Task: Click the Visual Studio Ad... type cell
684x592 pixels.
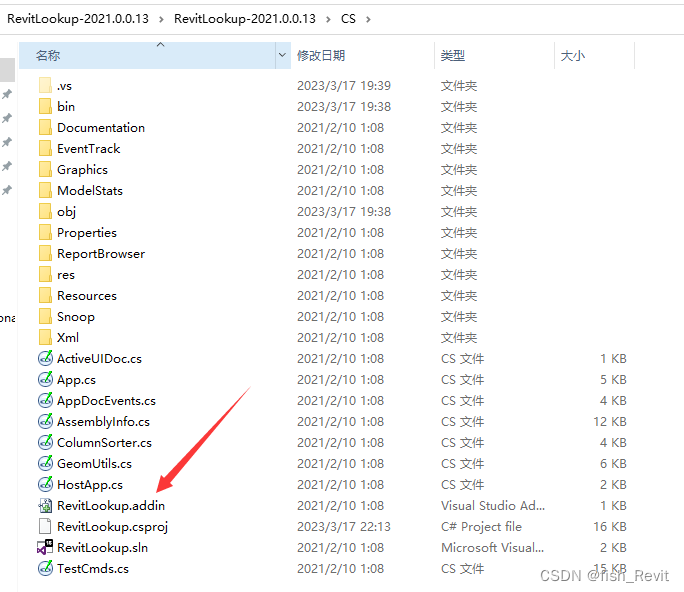Action: 492,505
